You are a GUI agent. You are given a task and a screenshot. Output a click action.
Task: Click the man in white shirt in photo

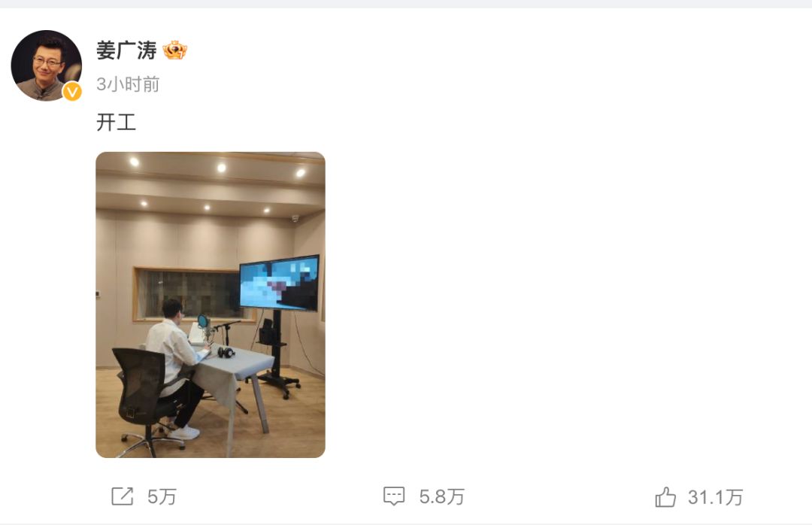tap(174, 367)
